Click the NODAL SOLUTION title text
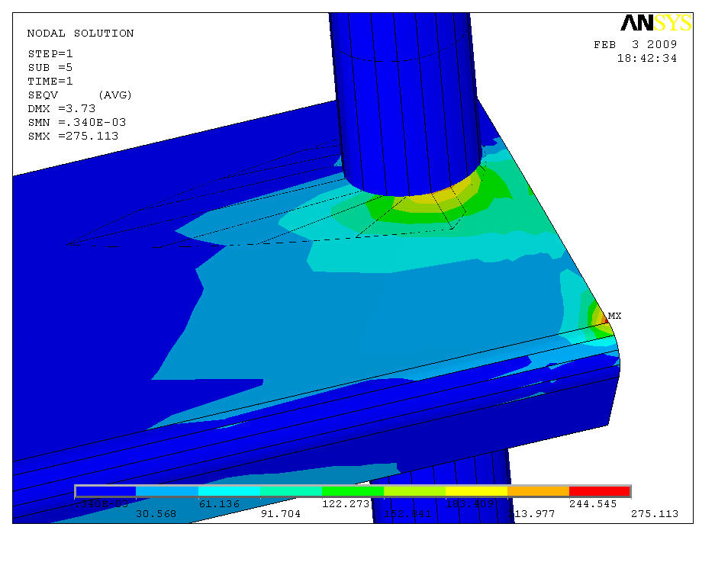Viewport: 715px width, 588px height. 80,34
